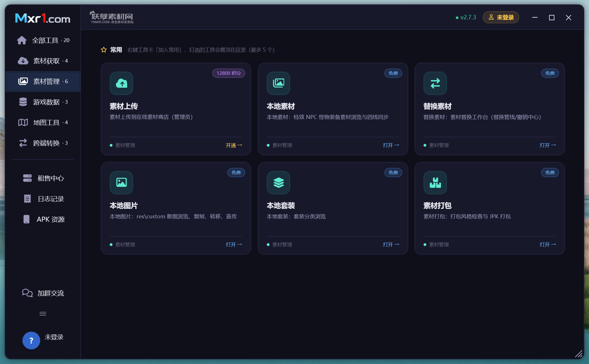Image resolution: width=589 pixels, height=364 pixels.
Task: Click 开通 → on the 素材上传 card
Action: 234,145
